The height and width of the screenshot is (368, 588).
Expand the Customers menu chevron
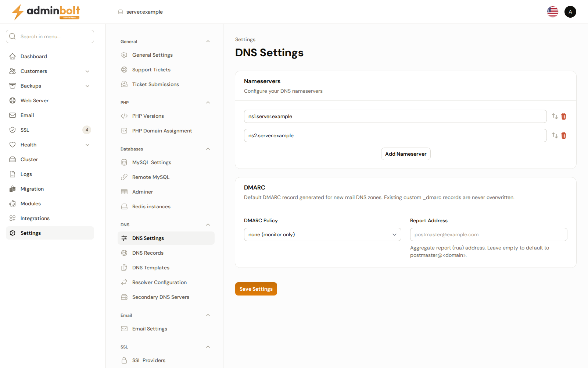click(87, 71)
